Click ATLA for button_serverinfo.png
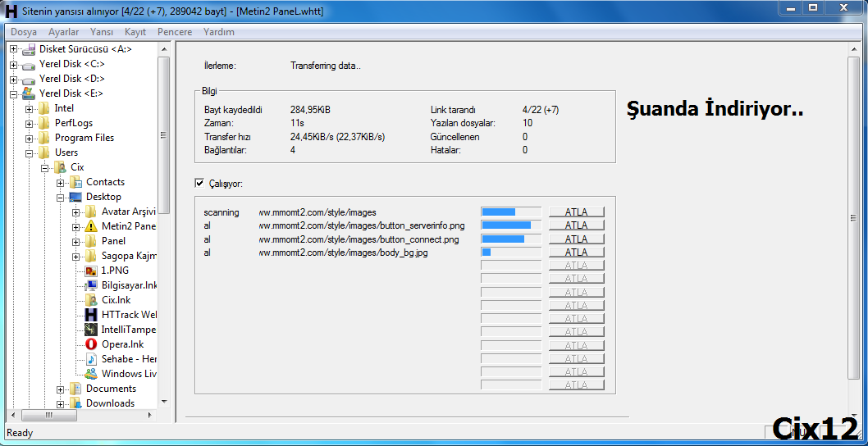Viewport: 868px width, 446px height. (x=576, y=225)
